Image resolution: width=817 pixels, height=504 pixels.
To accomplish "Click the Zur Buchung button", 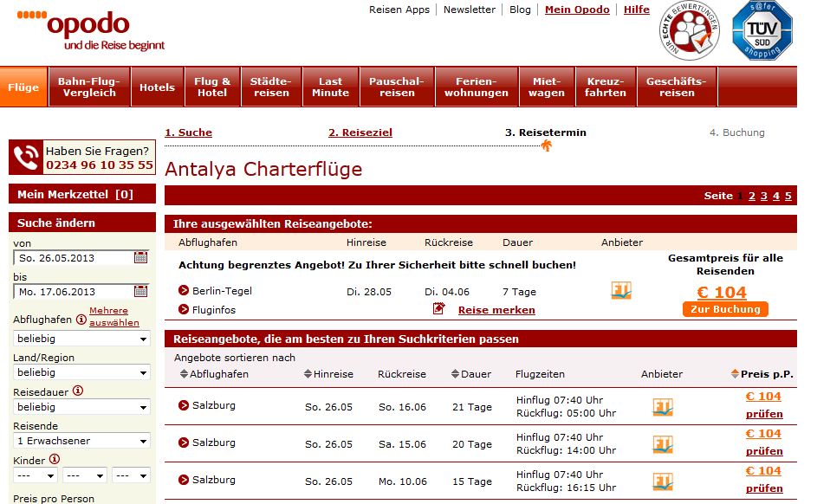I will [725, 309].
